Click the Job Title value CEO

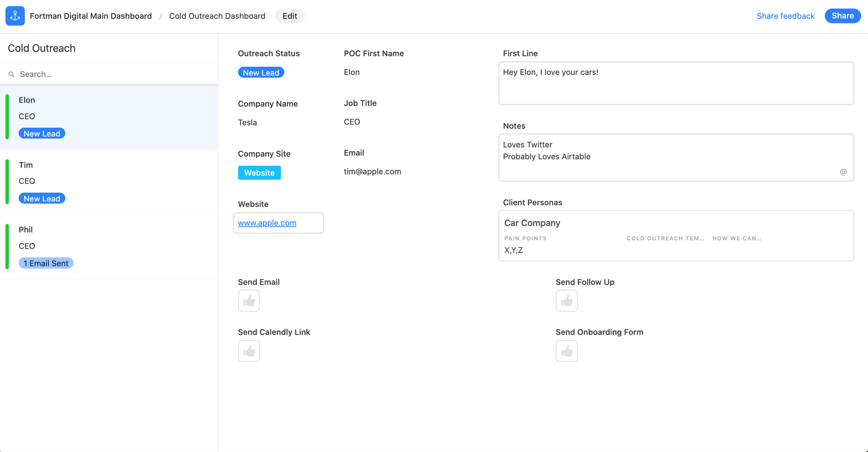tap(352, 122)
